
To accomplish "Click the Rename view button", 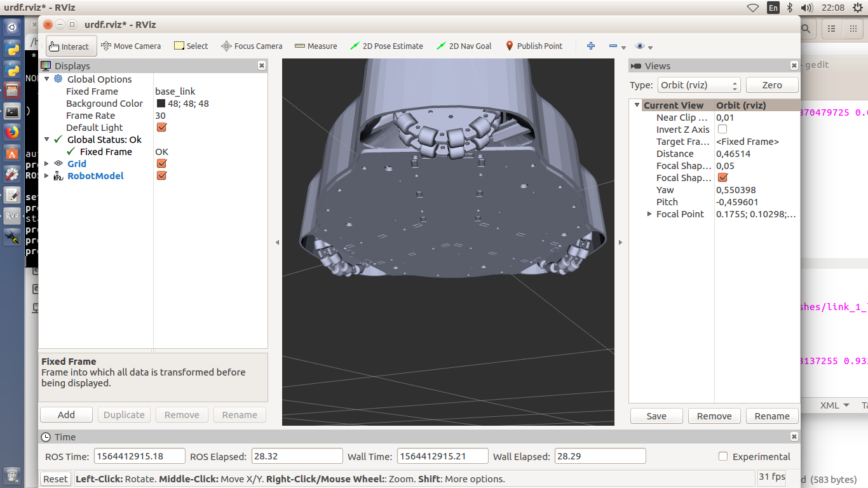I will click(x=772, y=416).
